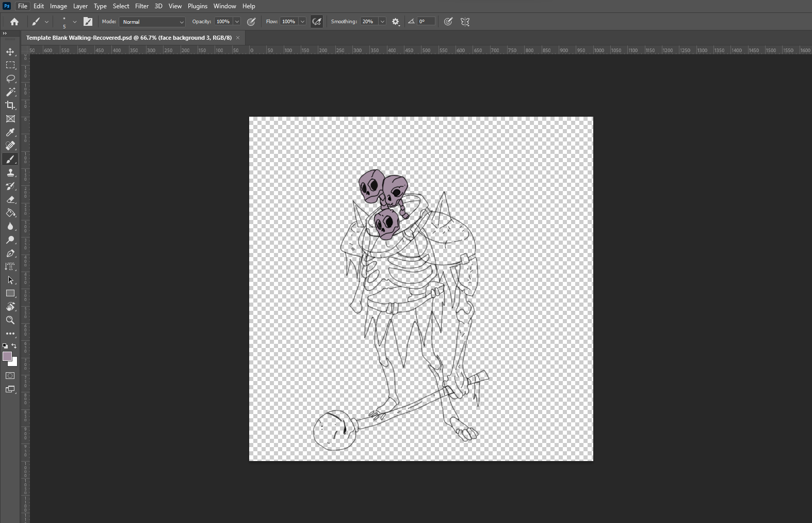
Task: Click the white background color swatch
Action: pos(14,363)
